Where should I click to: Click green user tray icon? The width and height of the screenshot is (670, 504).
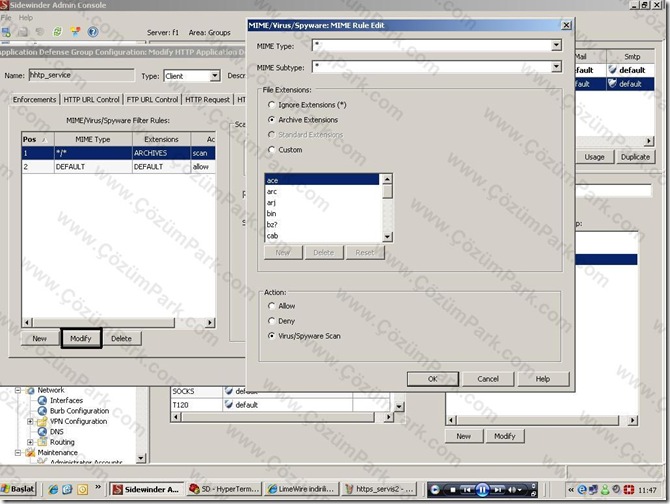[x=605, y=490]
